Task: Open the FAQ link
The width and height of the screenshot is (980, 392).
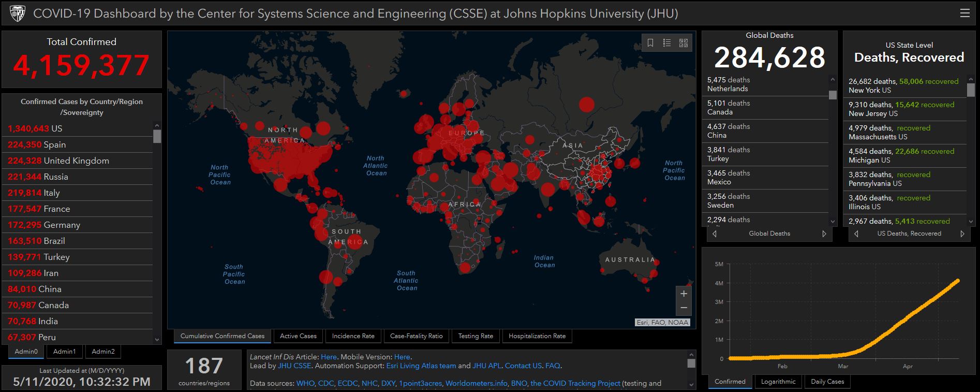Action: [553, 366]
